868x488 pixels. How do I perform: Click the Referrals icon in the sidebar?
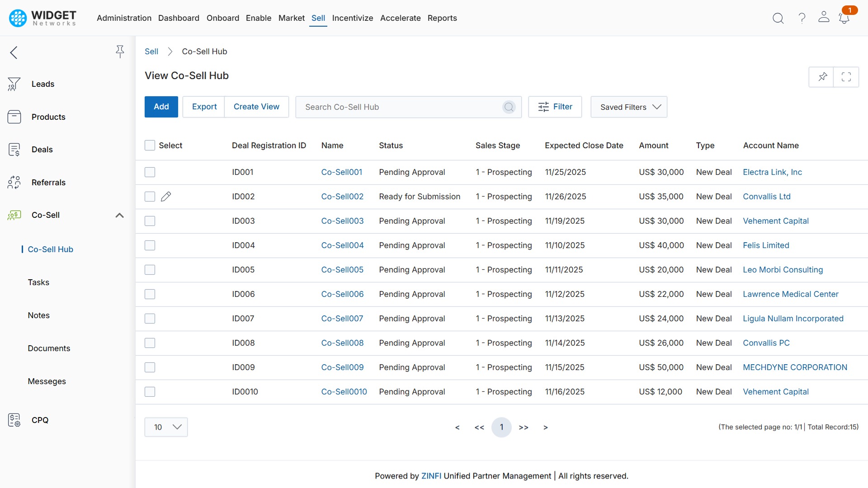[x=14, y=183]
